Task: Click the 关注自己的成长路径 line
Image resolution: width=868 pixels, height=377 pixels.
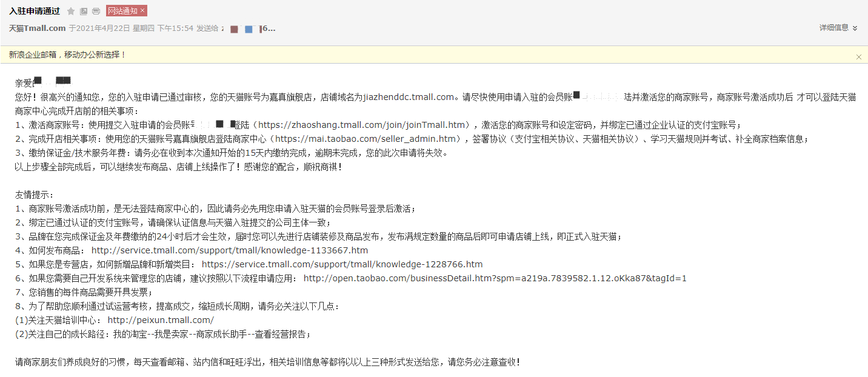Action: (x=163, y=334)
